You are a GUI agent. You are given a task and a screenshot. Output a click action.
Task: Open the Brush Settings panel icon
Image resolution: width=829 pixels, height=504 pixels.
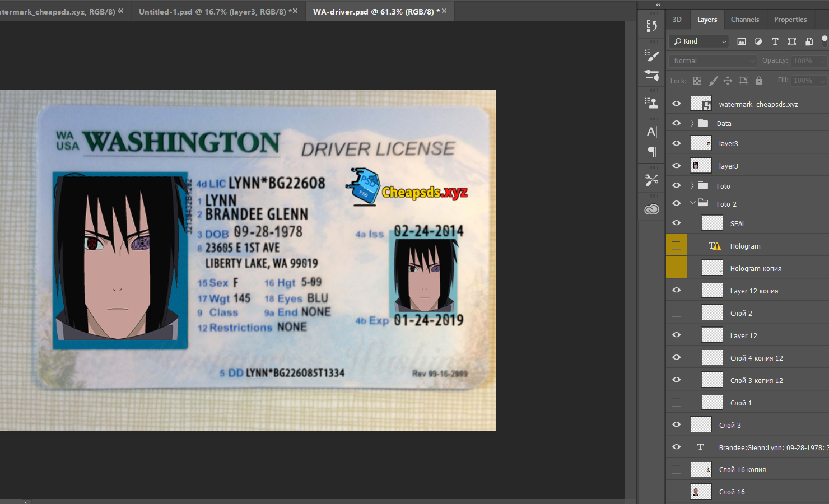(651, 55)
